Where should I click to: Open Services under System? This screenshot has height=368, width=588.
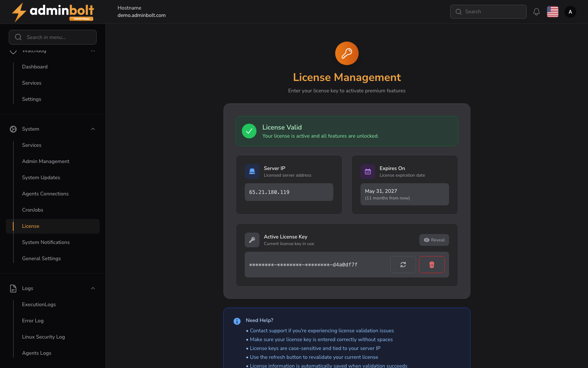(x=32, y=145)
